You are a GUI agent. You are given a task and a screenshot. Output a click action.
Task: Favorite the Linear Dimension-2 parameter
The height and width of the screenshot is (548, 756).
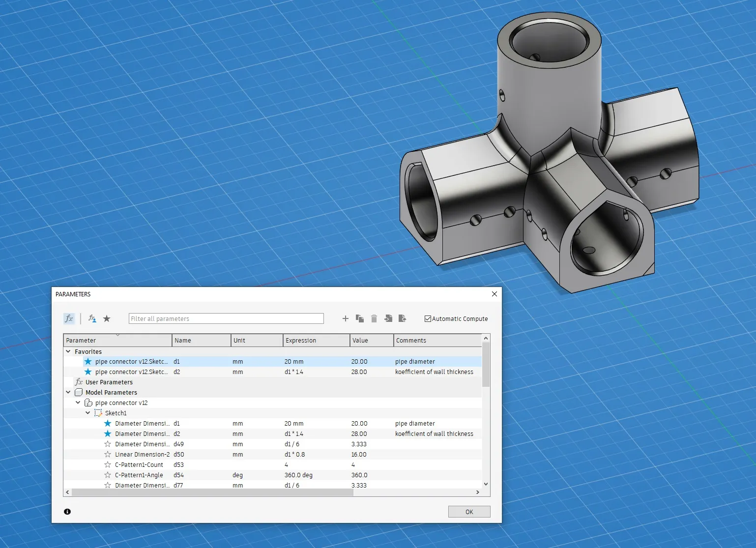[108, 454]
